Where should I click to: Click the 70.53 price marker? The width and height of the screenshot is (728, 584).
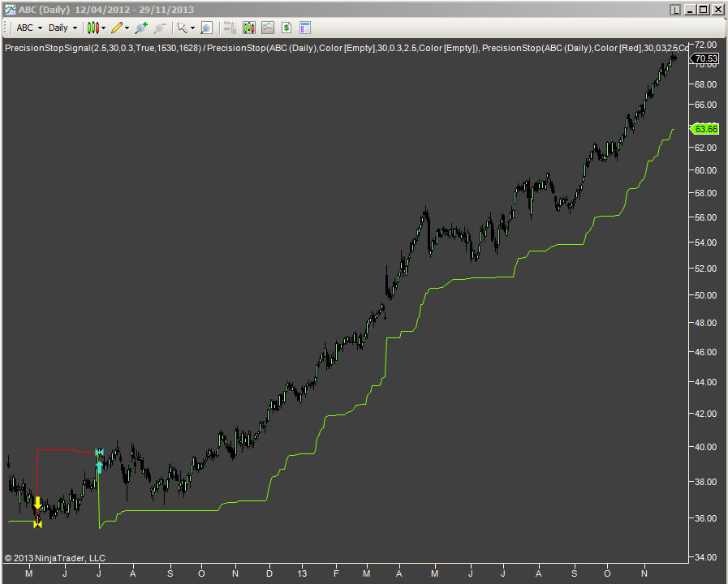click(705, 58)
